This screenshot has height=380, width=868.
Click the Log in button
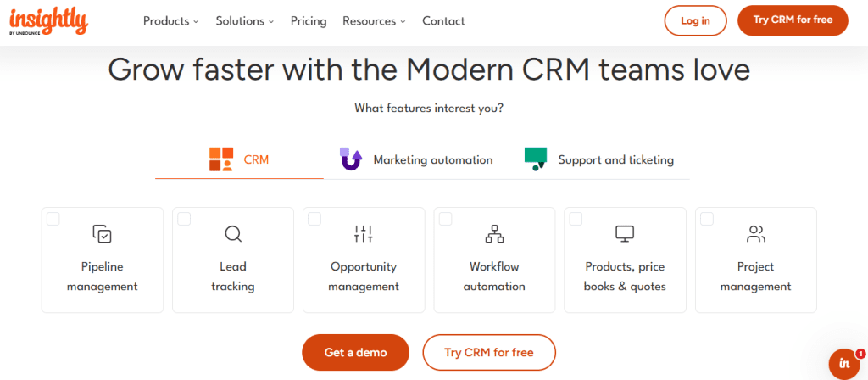(695, 20)
